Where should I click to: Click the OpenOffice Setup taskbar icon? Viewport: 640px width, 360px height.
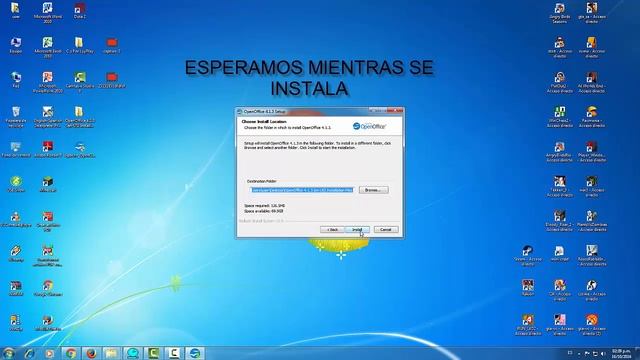click(195, 353)
